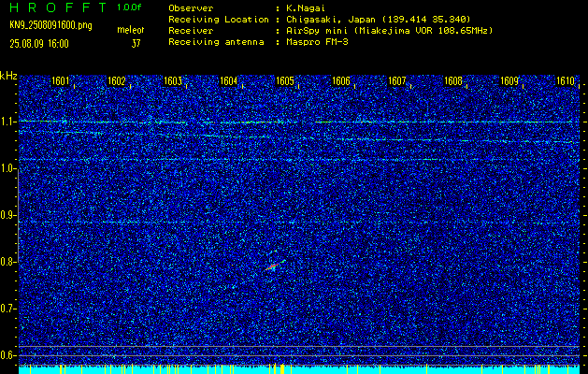
Task: Click the 1601 time marker
Action: coord(61,81)
